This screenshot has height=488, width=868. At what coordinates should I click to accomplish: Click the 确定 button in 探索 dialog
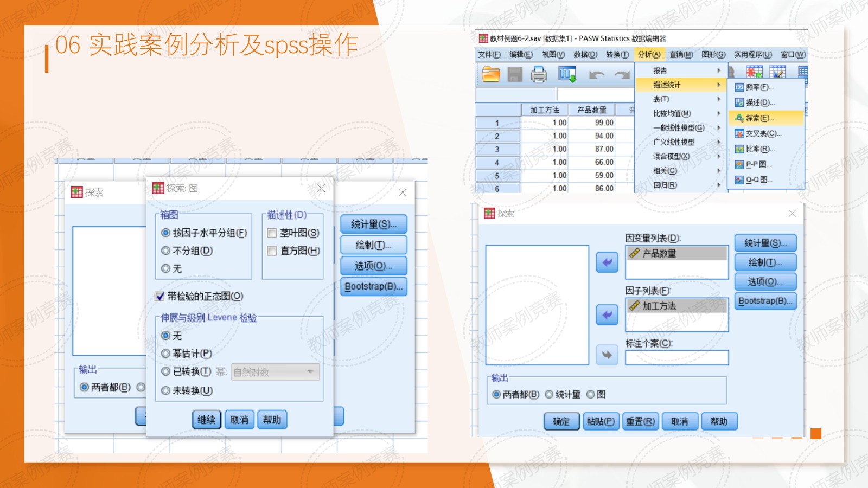pyautogui.click(x=561, y=421)
